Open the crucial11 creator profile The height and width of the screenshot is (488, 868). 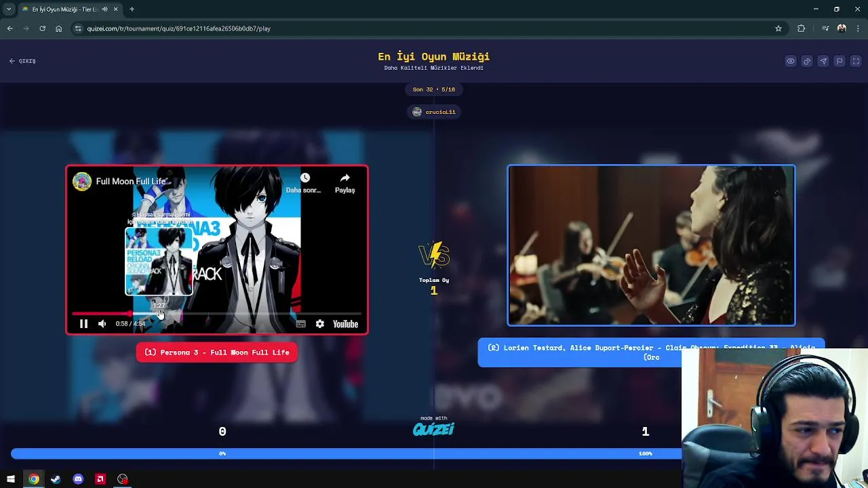[x=434, y=112]
